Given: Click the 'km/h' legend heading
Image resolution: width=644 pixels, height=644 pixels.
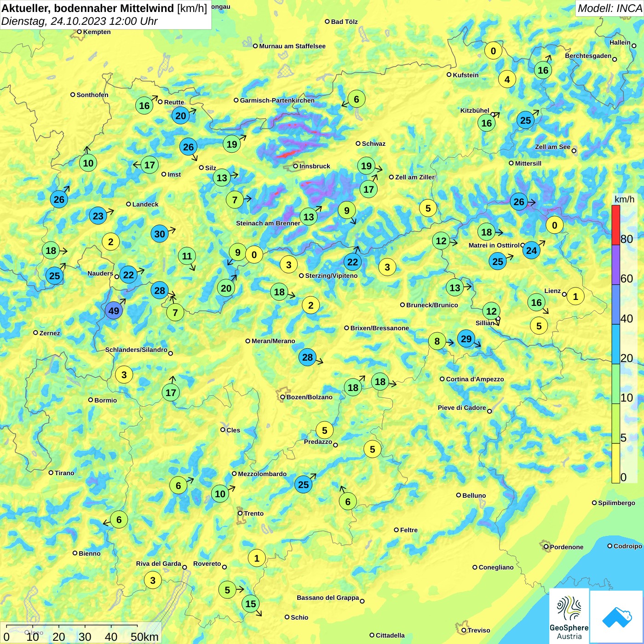Looking at the screenshot, I should (x=624, y=199).
